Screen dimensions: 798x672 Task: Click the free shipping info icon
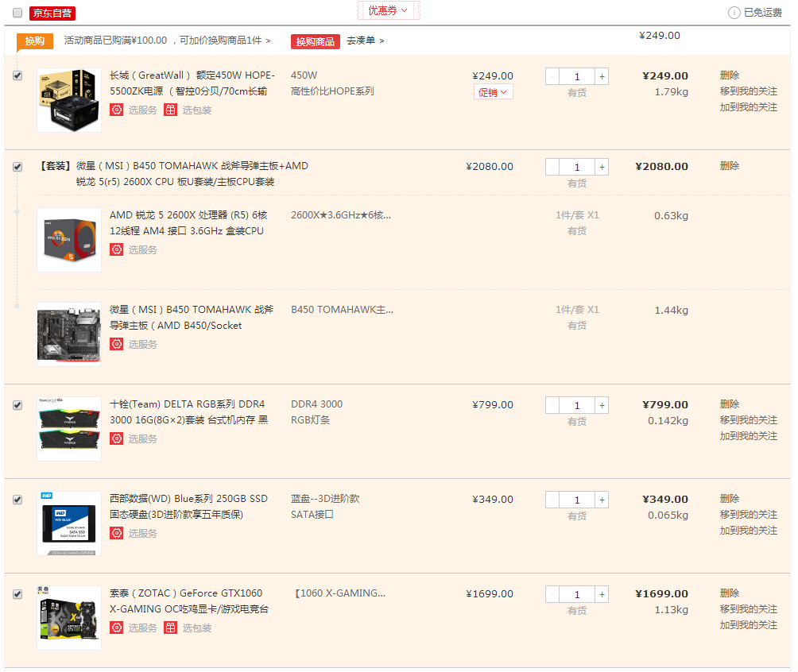tap(734, 13)
